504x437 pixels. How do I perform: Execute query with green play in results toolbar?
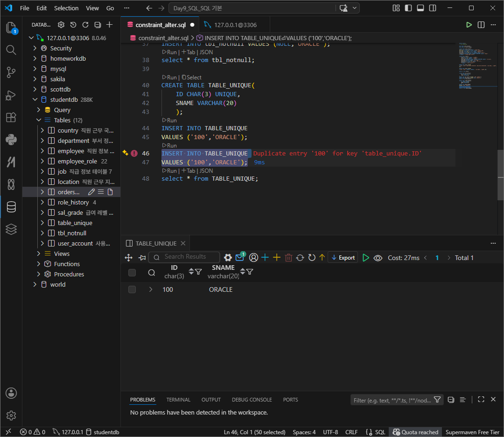pos(365,258)
